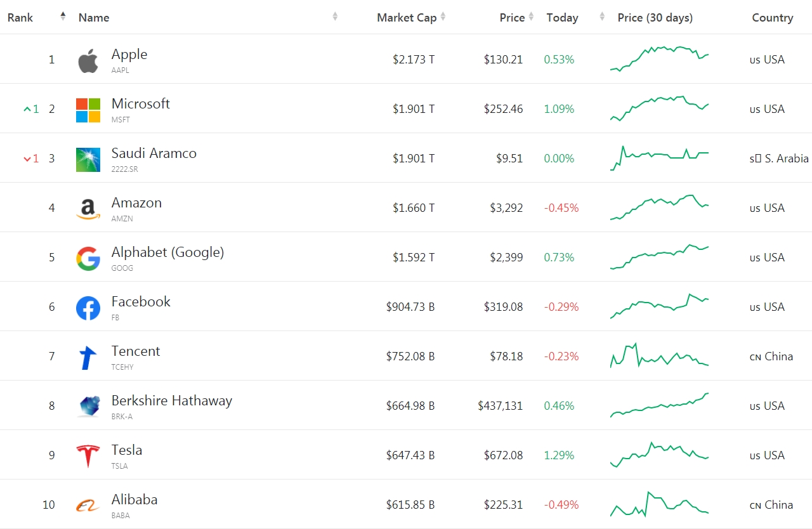Click Alibaba's 30-day price chart

coord(659,504)
